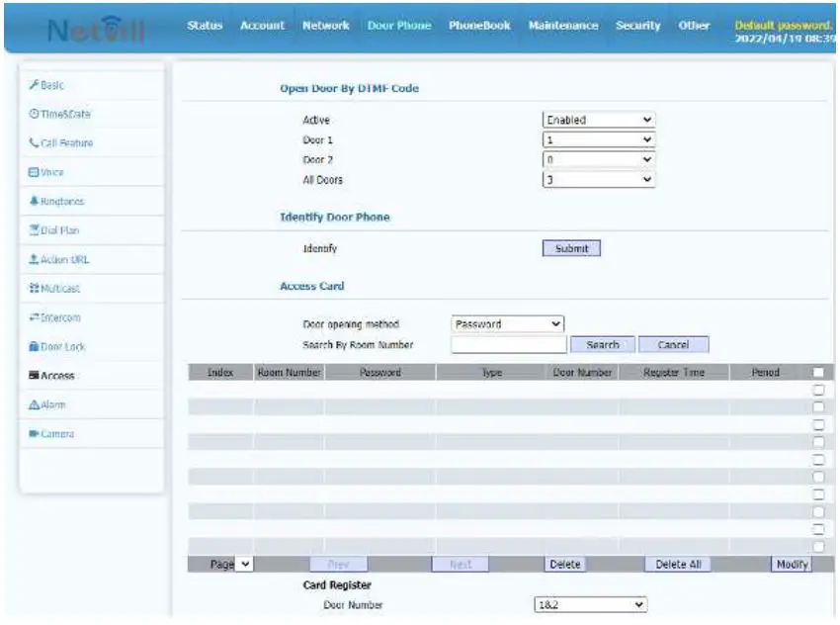Click the Dial Plan icon
This screenshot has width=840, height=625.
[x=34, y=230]
